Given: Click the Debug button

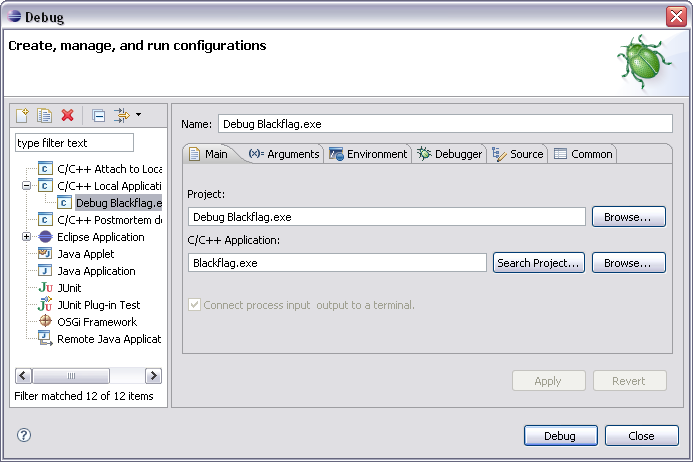Looking at the screenshot, I should point(560,435).
